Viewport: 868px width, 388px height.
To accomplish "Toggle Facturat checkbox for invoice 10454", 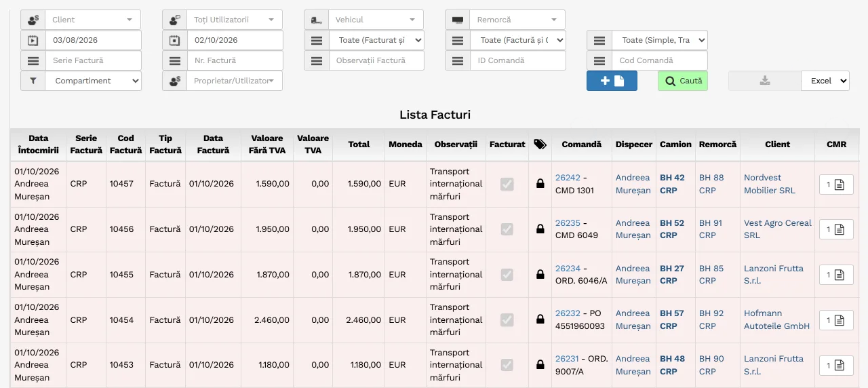I will click(507, 319).
